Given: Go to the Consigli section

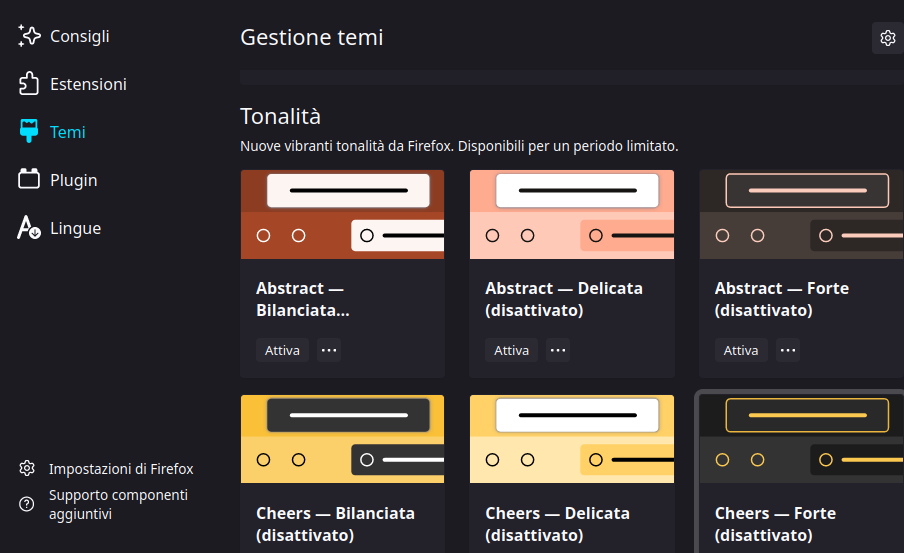Looking at the screenshot, I should coord(80,36).
